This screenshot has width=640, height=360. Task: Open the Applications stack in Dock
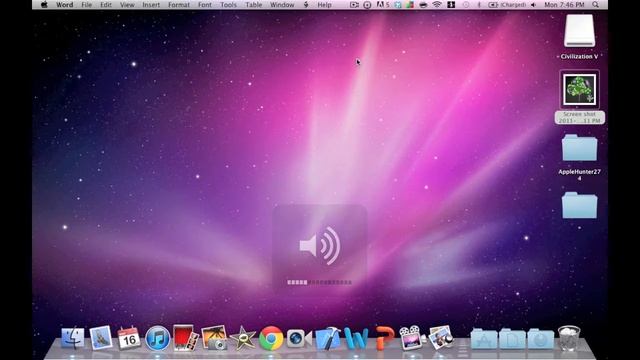484,339
